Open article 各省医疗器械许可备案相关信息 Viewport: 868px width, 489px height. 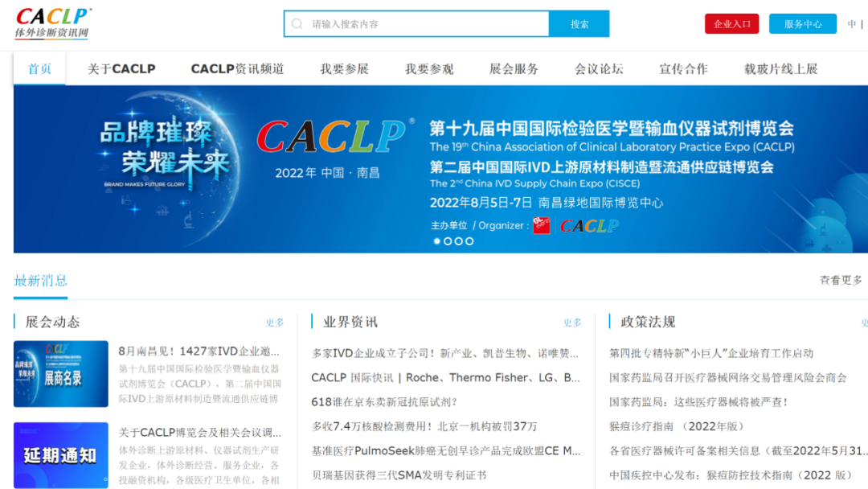point(739,450)
